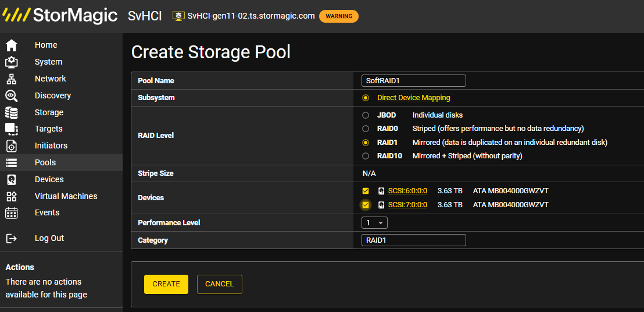Navigate to the Discovery page
This screenshot has height=312, width=644.
coord(52,95)
